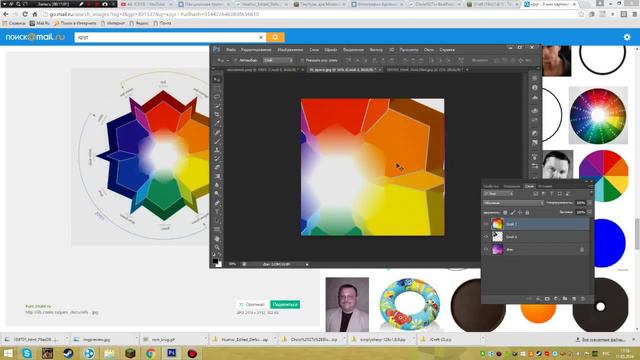Select the Quick Selection wand tool
This screenshot has width=640, height=360.
point(217,106)
